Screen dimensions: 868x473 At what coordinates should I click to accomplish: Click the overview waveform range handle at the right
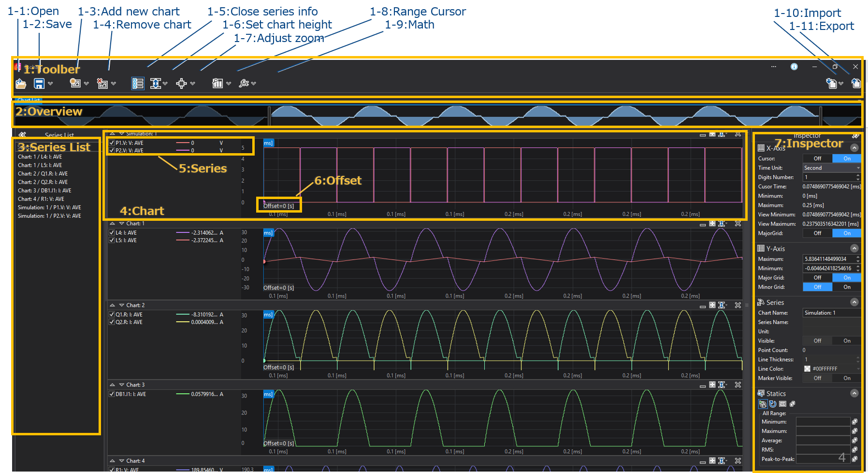821,115
